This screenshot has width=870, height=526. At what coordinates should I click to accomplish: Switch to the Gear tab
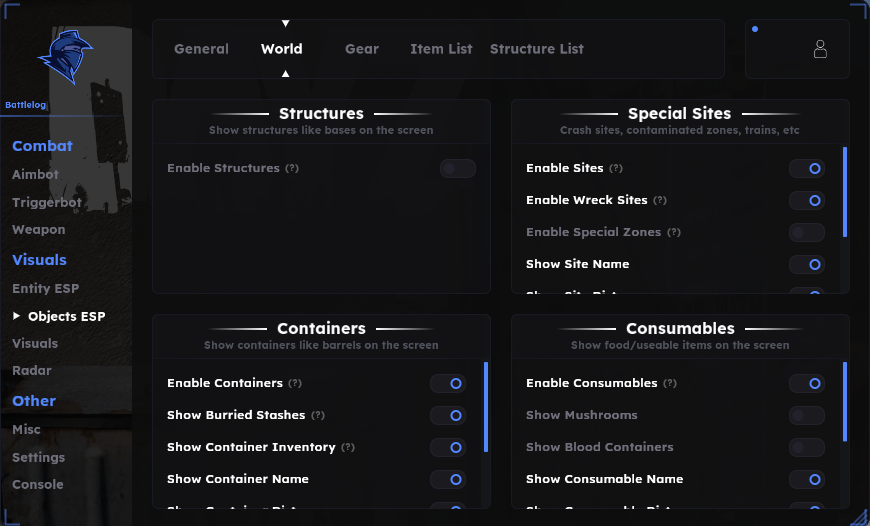[x=362, y=49]
